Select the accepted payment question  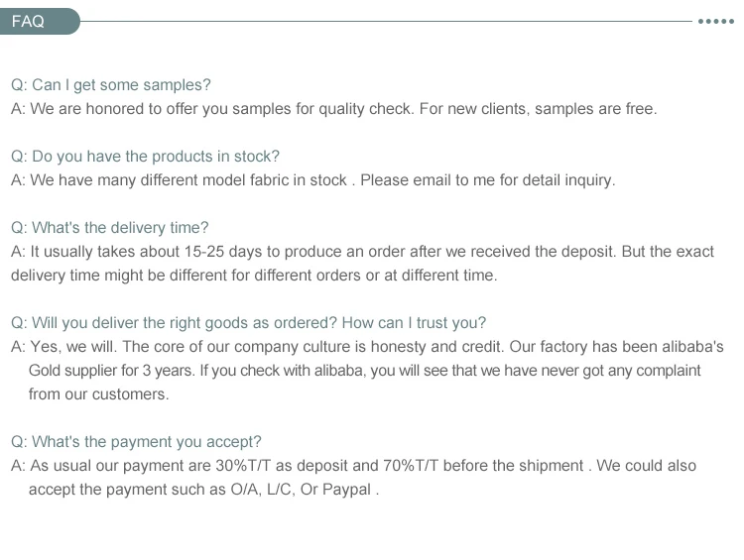(x=136, y=442)
